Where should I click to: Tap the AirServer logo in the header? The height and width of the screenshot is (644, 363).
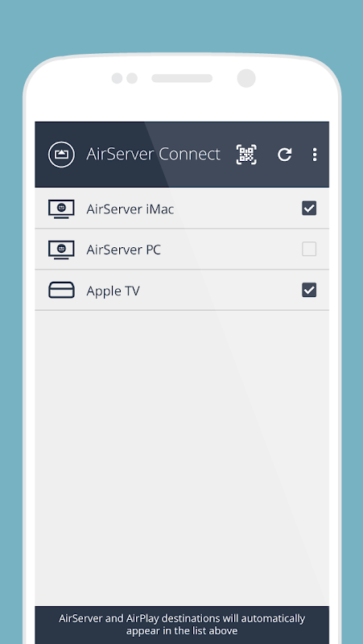(61, 155)
